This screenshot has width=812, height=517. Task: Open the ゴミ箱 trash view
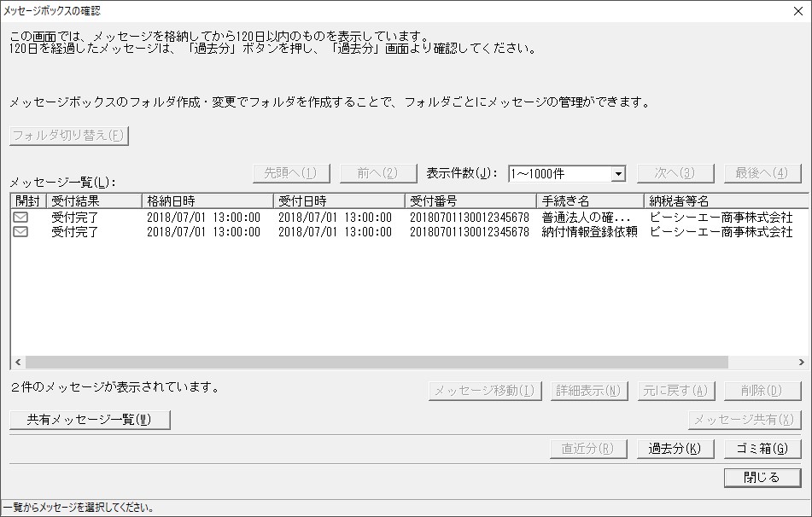[762, 449]
